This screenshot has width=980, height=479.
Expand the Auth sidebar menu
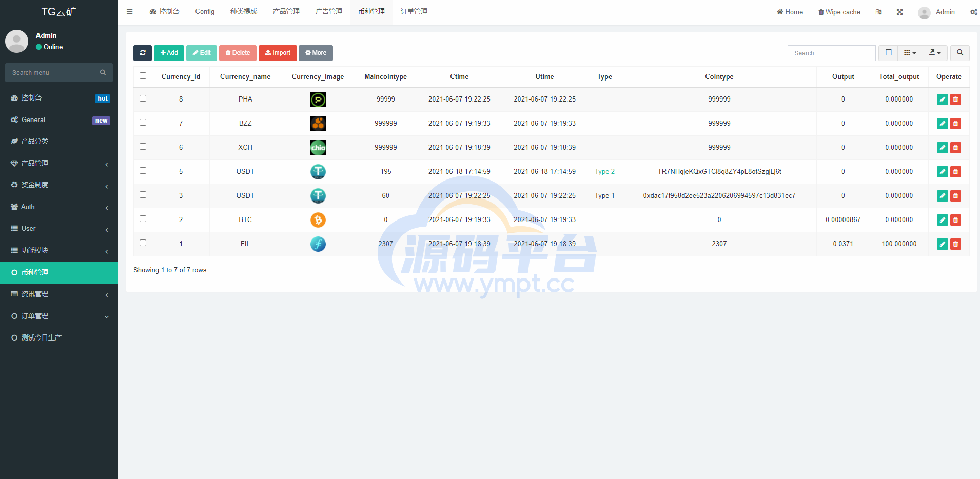point(59,207)
